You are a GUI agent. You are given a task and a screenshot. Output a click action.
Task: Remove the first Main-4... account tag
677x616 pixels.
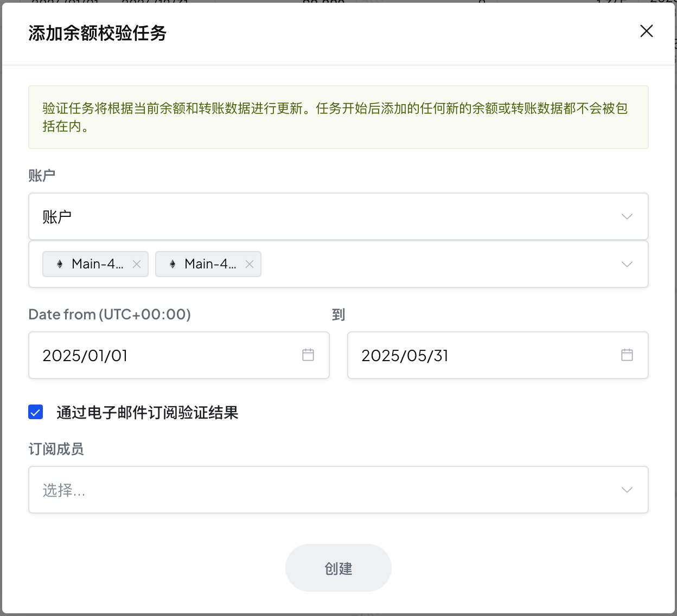137,264
